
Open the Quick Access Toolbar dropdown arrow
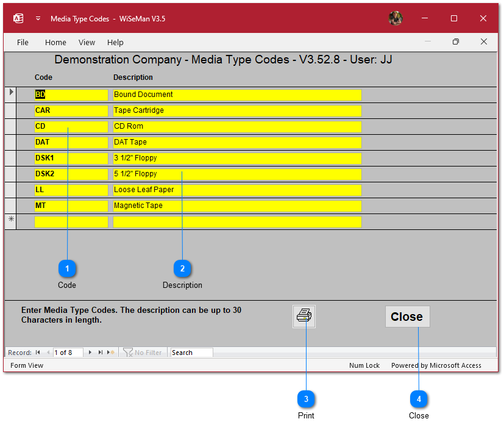coord(38,18)
